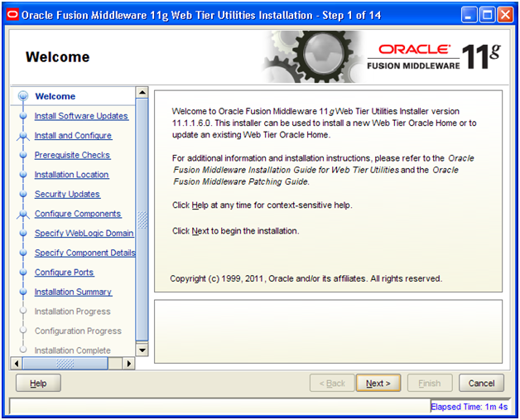Screen dimensions: 520x420
Task: Click the Elapsed Time status text
Action: tap(469, 407)
